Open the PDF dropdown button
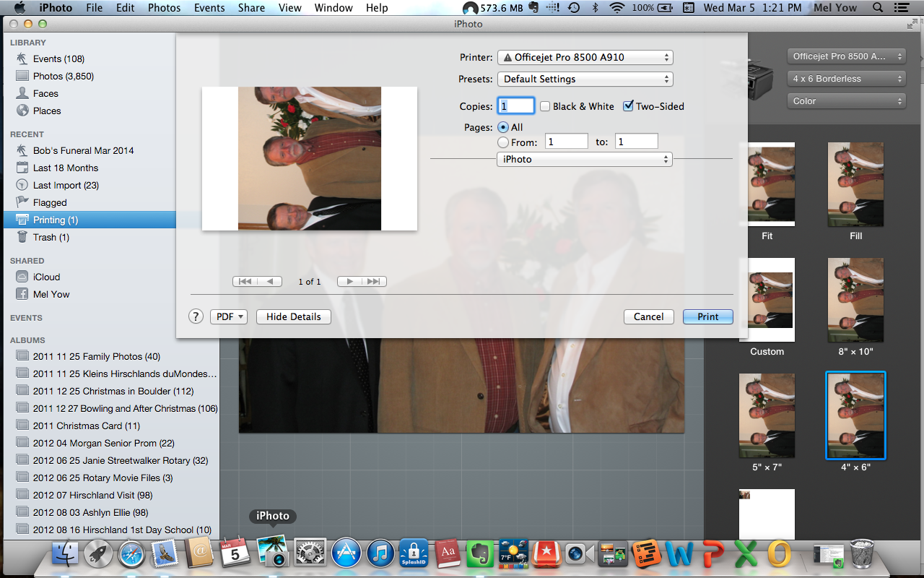Screen dimensions: 924x578 click(229, 316)
